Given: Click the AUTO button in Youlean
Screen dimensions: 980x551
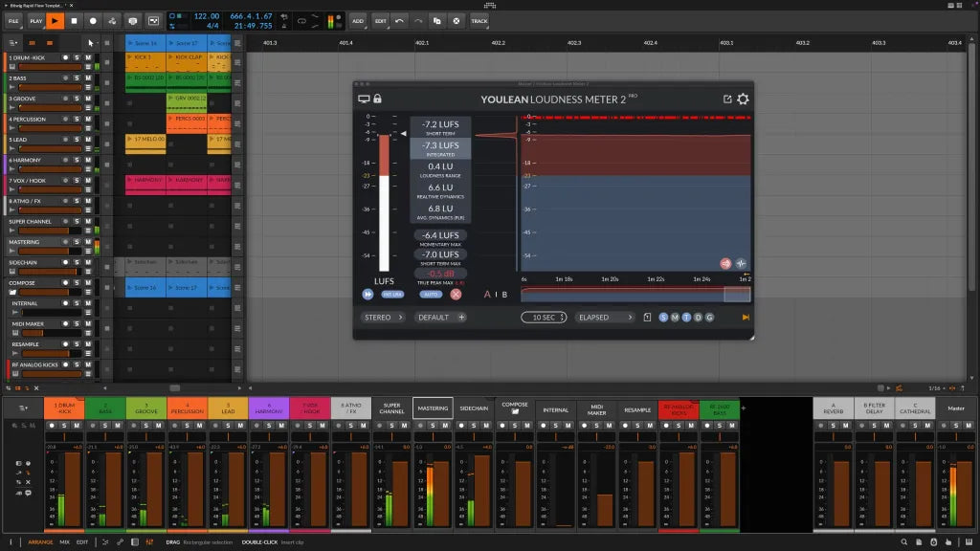Looking at the screenshot, I should coord(431,295).
